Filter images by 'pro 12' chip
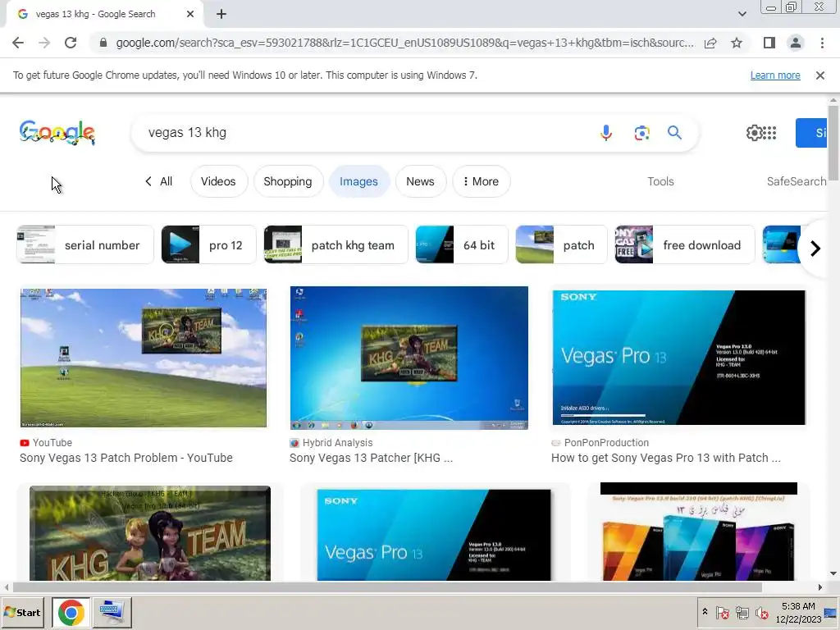 point(208,244)
